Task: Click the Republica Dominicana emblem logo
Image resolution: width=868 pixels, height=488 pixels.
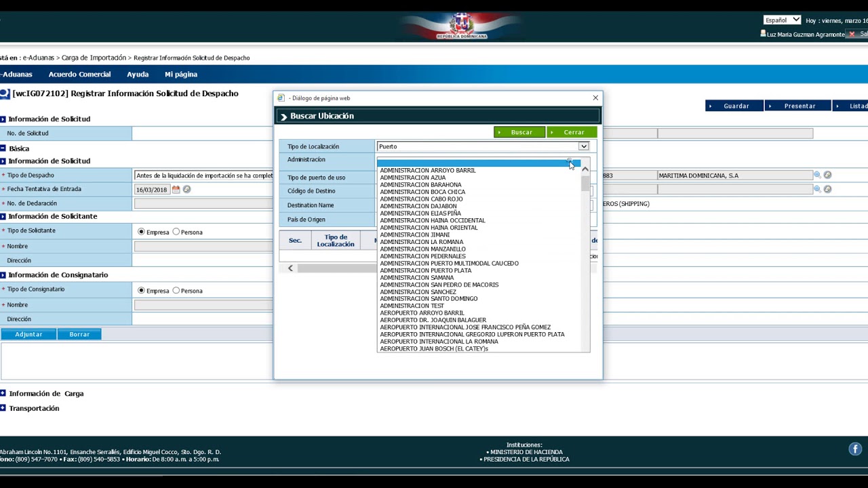Action: 461,26
